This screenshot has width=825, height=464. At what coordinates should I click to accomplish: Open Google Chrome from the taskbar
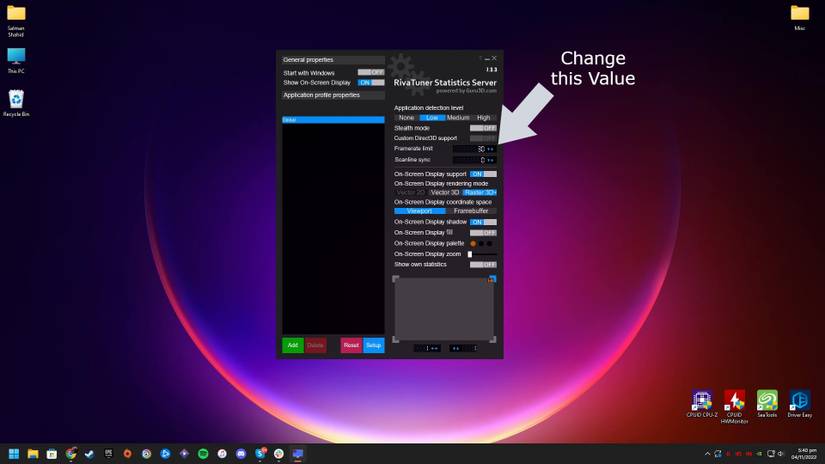pos(71,453)
